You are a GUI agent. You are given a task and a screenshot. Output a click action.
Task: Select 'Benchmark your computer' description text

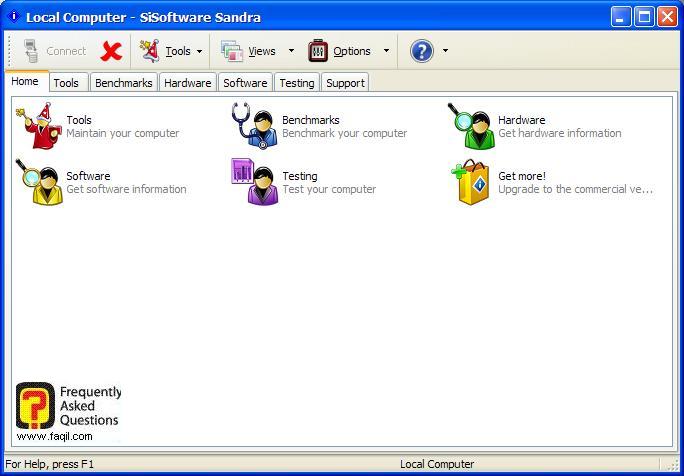(345, 133)
